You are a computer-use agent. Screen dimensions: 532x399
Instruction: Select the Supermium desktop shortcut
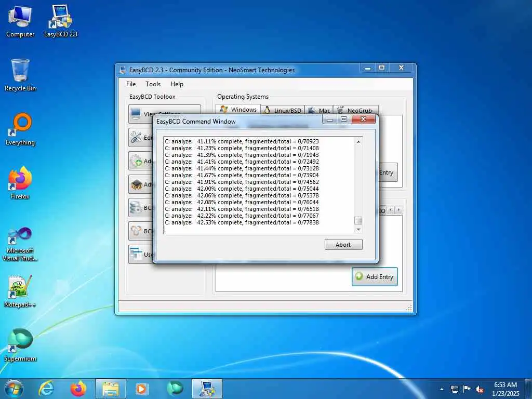coord(20,345)
